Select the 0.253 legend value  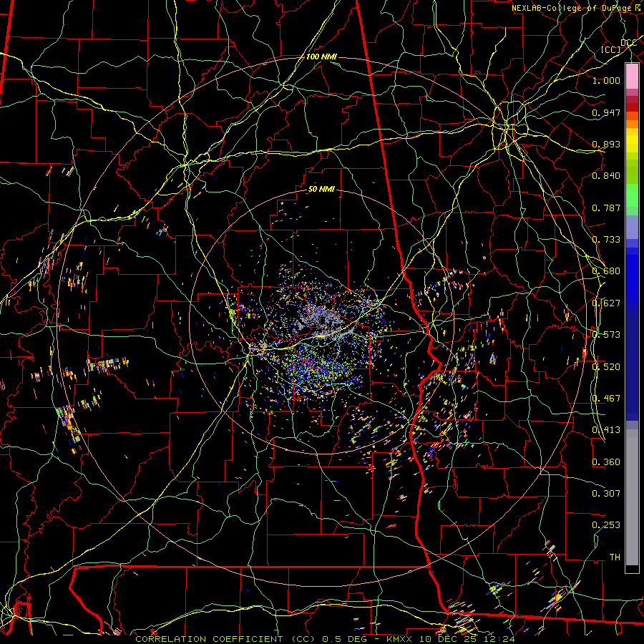(606, 525)
